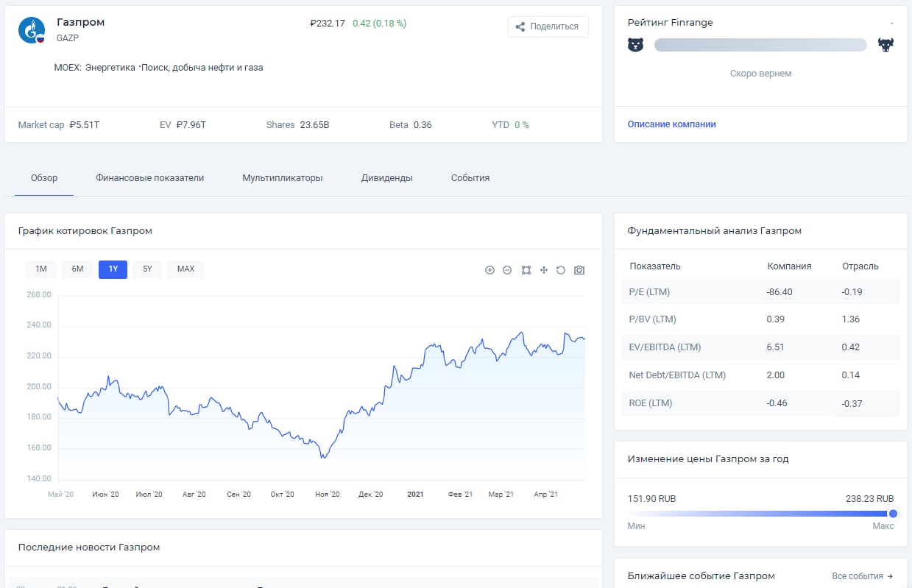Click the Gazprom company logo
This screenshot has width=912, height=588.
pos(32,29)
